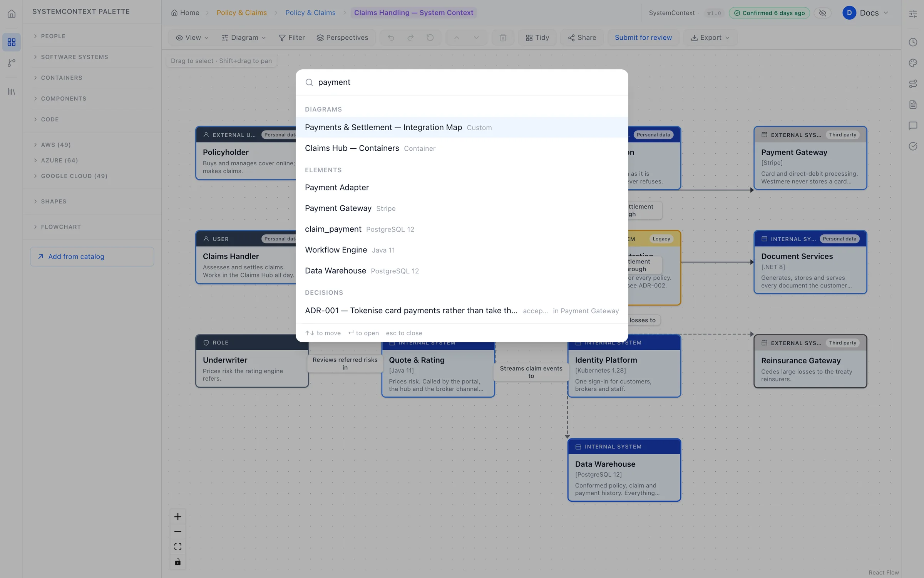Expand the PEOPLE palette section
The image size is (924, 578).
click(x=92, y=36)
